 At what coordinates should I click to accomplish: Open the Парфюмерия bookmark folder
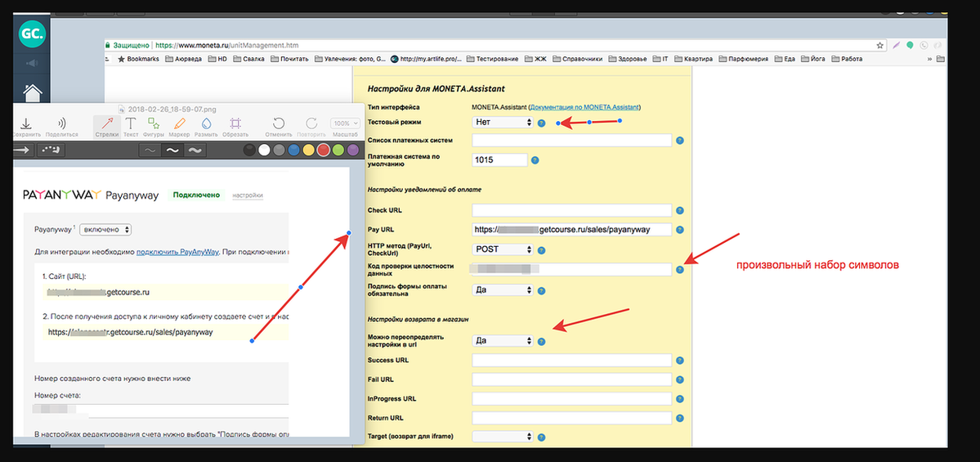tap(744, 60)
